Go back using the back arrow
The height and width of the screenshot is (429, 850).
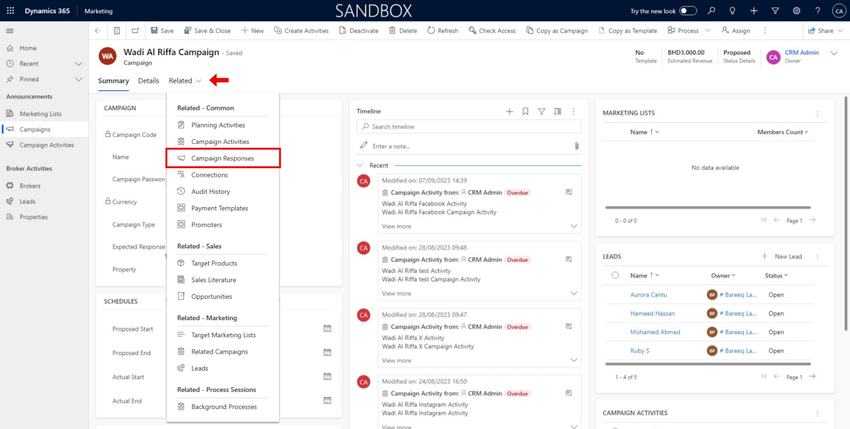(x=98, y=31)
